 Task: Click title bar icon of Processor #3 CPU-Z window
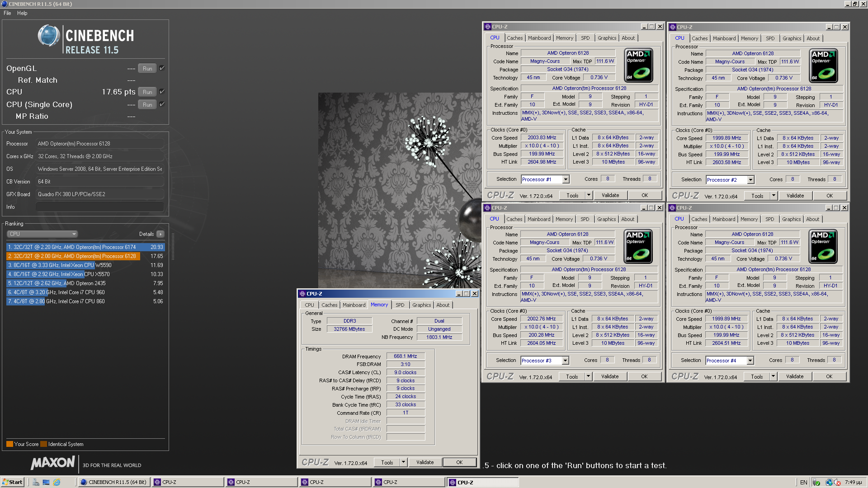[x=487, y=208]
